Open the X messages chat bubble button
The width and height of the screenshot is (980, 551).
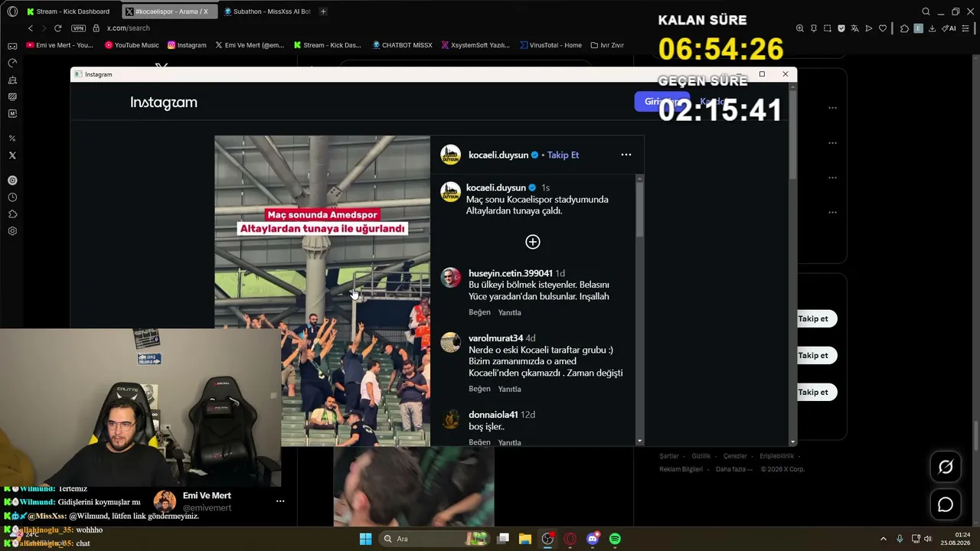pos(946,505)
